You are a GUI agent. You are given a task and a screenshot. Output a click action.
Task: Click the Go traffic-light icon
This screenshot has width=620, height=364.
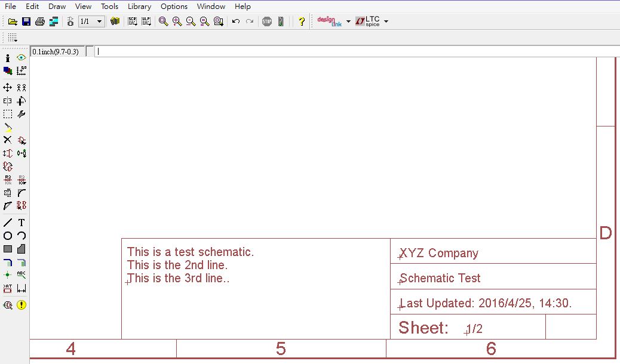tap(281, 21)
